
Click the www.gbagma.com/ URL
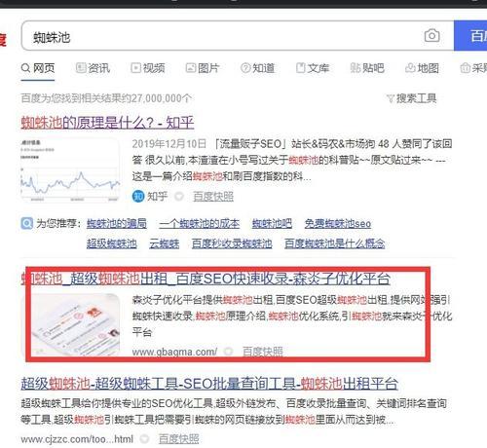tap(174, 352)
